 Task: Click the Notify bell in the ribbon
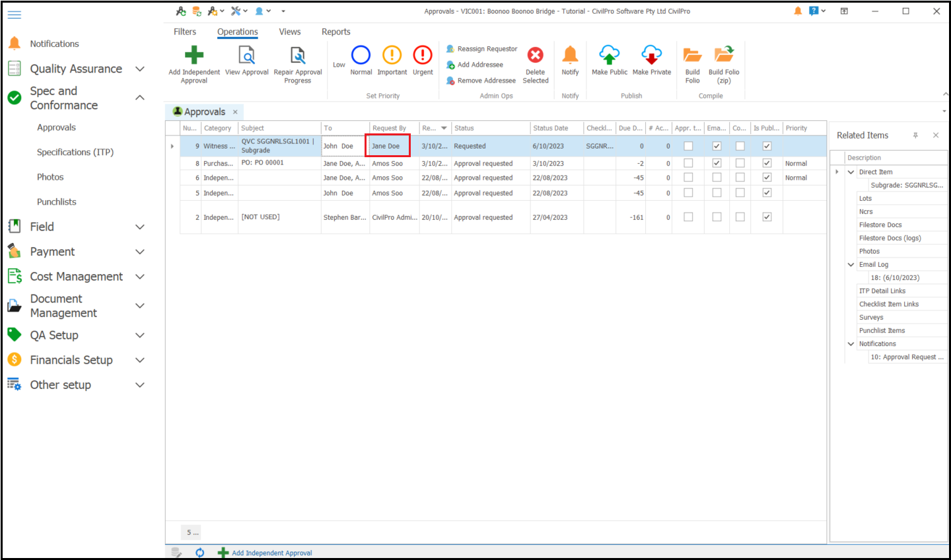tap(570, 55)
